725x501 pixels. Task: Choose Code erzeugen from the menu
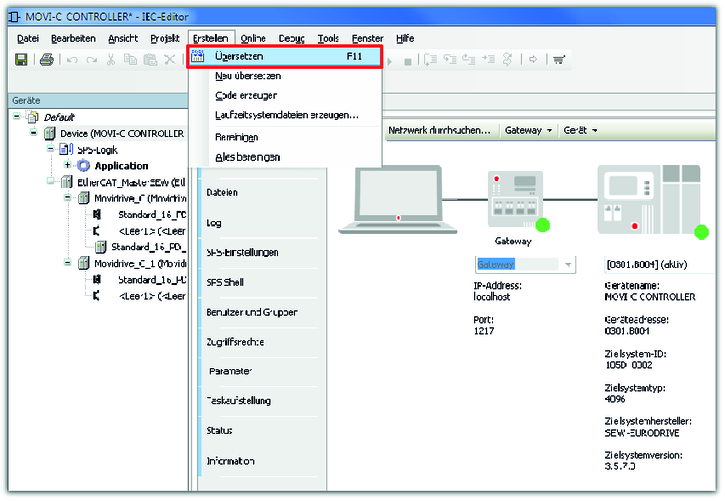click(x=246, y=95)
